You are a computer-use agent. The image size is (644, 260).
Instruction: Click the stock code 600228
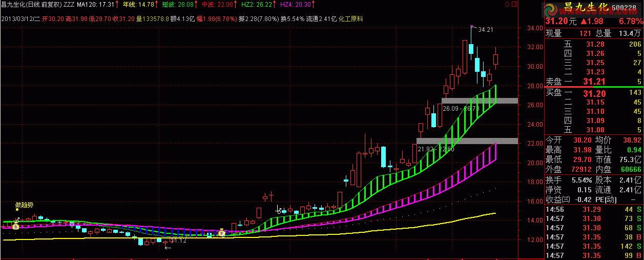(624, 7)
